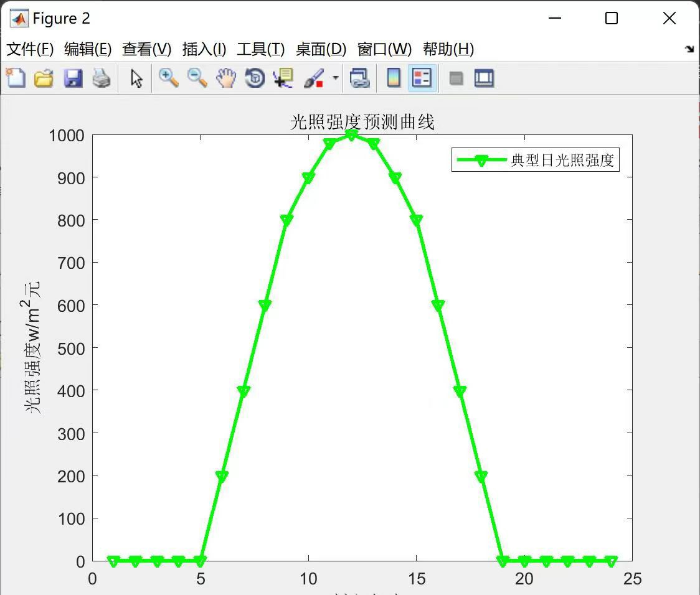This screenshot has height=595, width=700.
Task: Select the Edit Plot arrow tool
Action: point(136,78)
